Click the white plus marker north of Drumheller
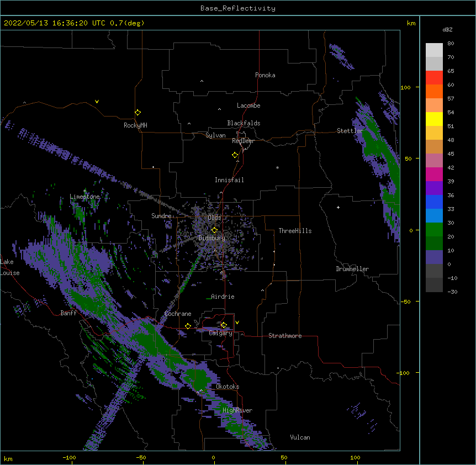Screen dimensions: 476x465 338,207
